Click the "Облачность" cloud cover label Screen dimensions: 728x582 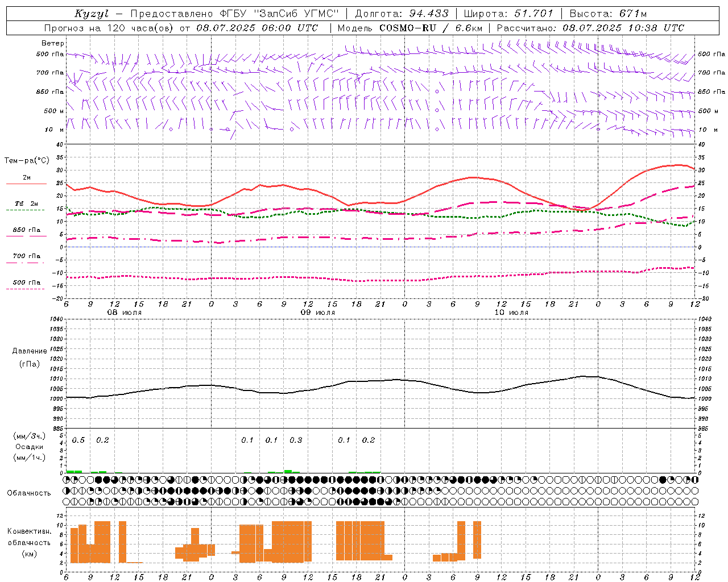pos(29,493)
